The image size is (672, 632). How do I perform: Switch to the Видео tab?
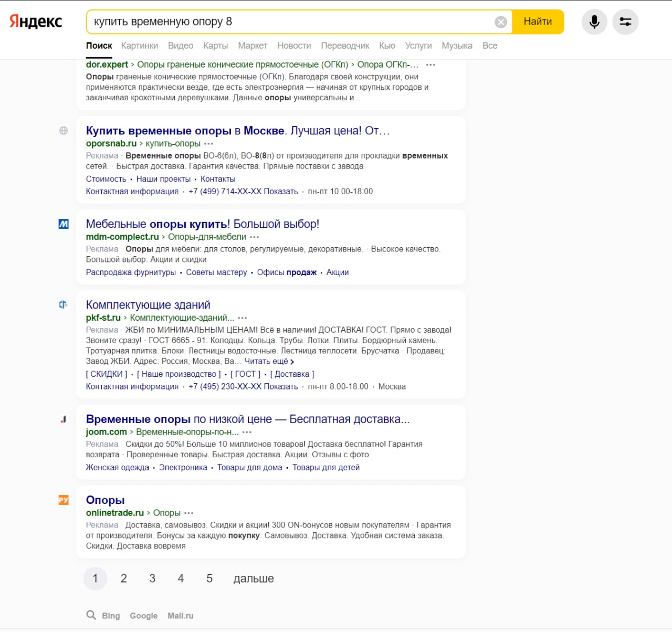coord(181,46)
